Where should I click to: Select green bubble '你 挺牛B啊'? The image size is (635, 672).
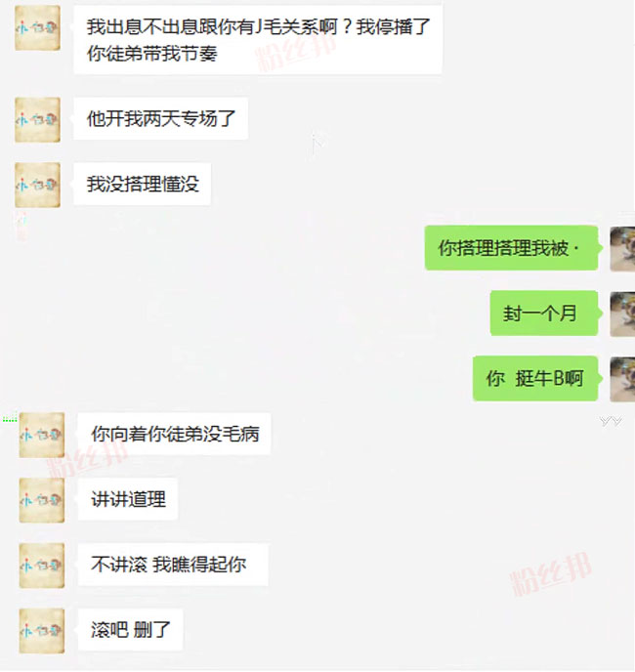point(536,378)
